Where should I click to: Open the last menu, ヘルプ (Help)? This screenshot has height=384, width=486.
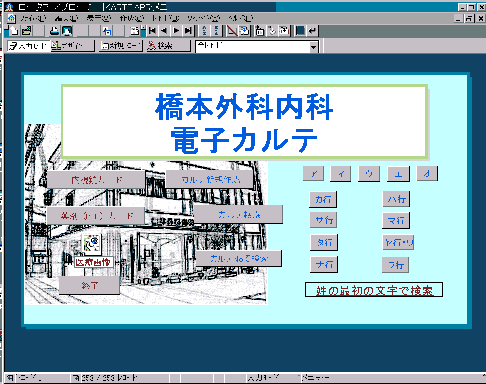(x=240, y=18)
